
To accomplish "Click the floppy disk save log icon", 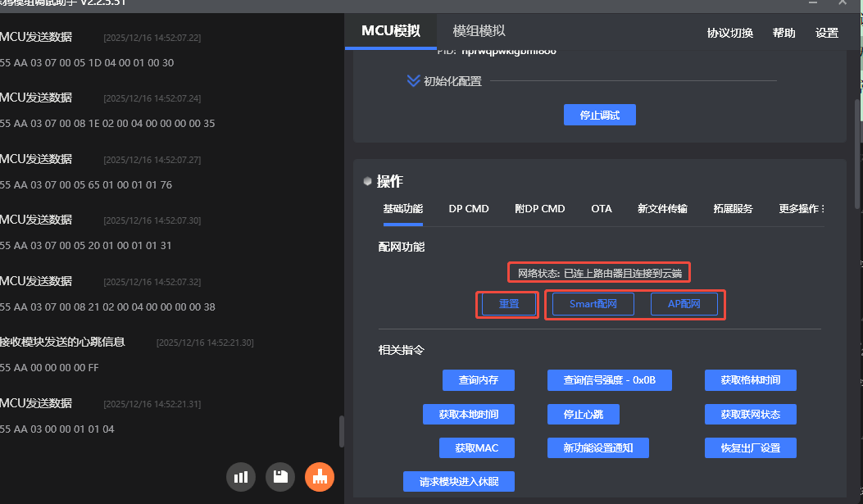I will click(x=280, y=477).
